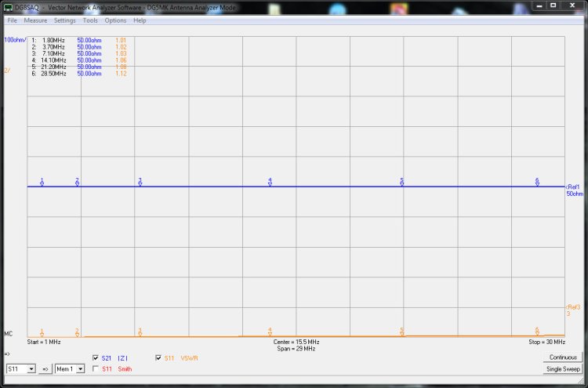Screen dimensions: 588x388
Task: Open the Measure menu
Action: tap(35, 20)
